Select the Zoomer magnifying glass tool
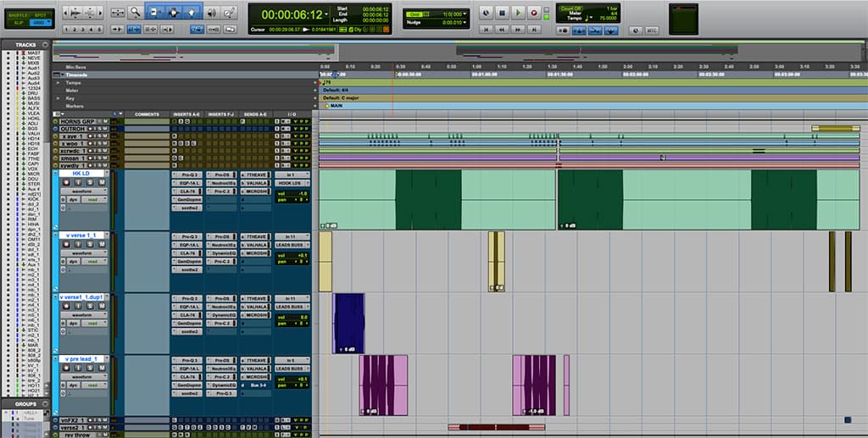The width and height of the screenshot is (868, 438). (135, 12)
